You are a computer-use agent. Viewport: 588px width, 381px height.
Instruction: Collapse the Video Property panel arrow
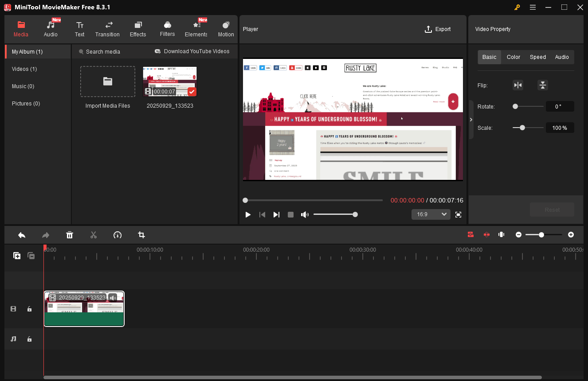[x=471, y=120]
